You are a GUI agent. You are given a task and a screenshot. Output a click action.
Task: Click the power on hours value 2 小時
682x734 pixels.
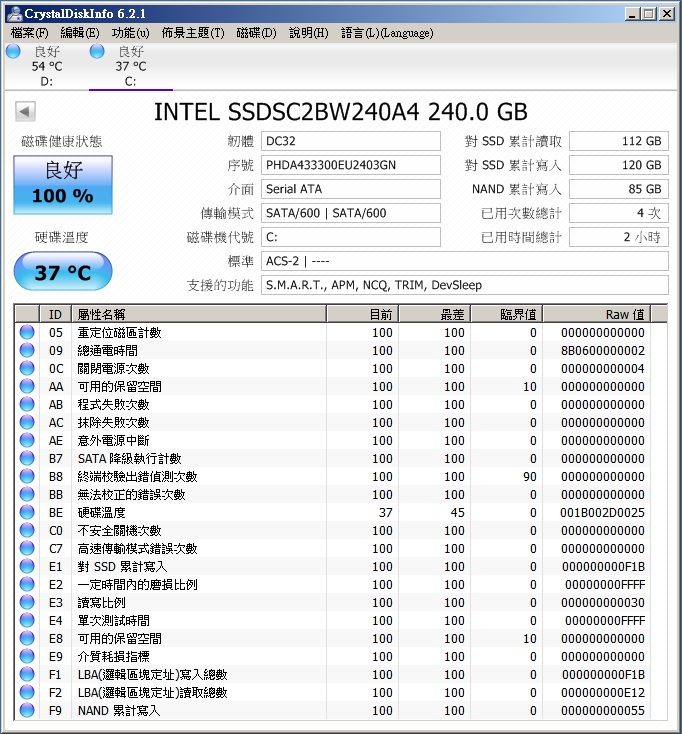[x=619, y=237]
